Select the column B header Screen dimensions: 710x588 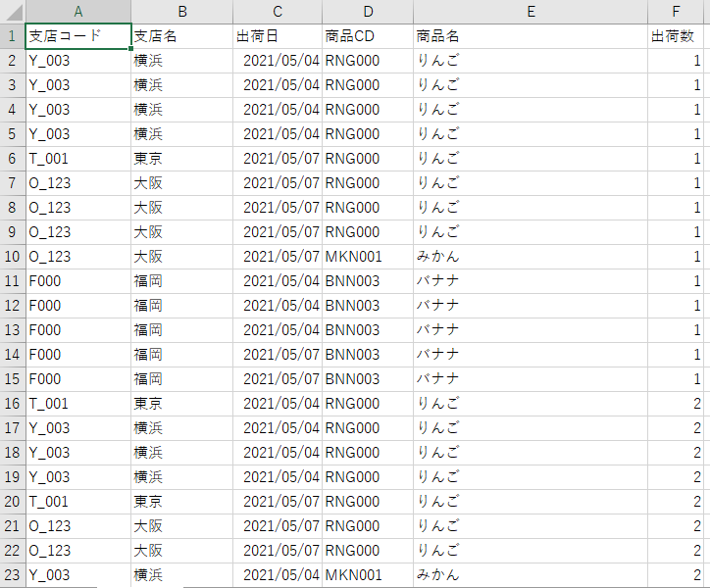click(x=181, y=12)
